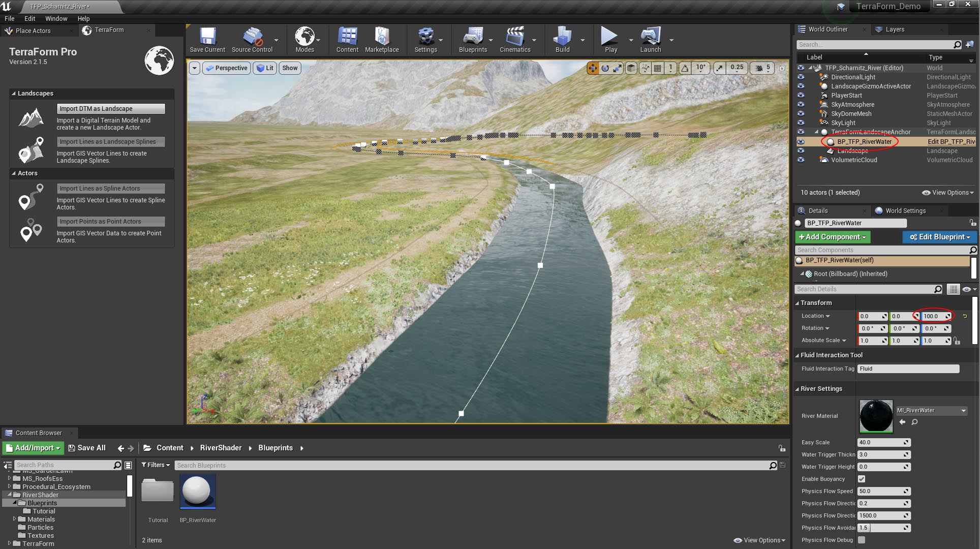This screenshot has height=549, width=980.
Task: Switch to the Layers tab
Action: pos(895,29)
